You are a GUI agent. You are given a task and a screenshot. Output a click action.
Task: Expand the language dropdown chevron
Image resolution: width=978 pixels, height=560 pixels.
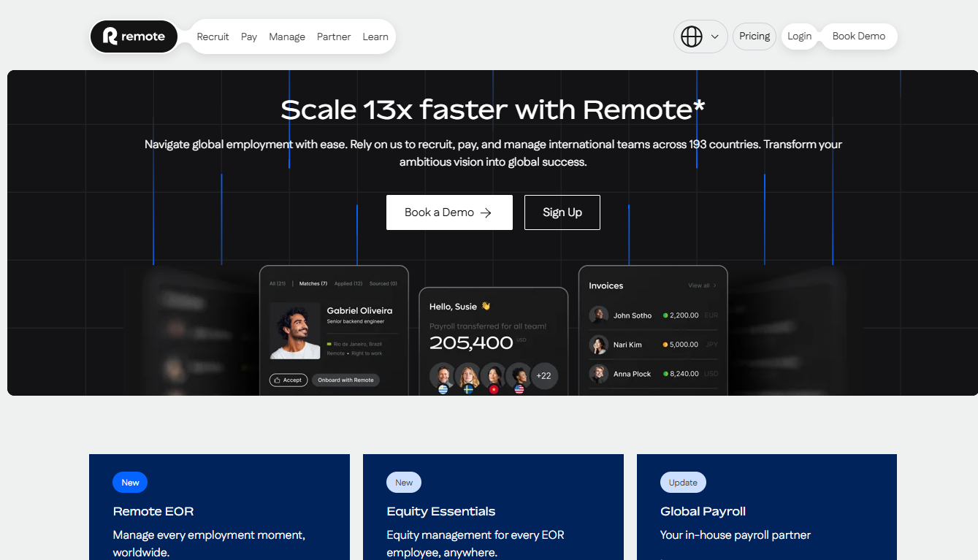point(715,37)
